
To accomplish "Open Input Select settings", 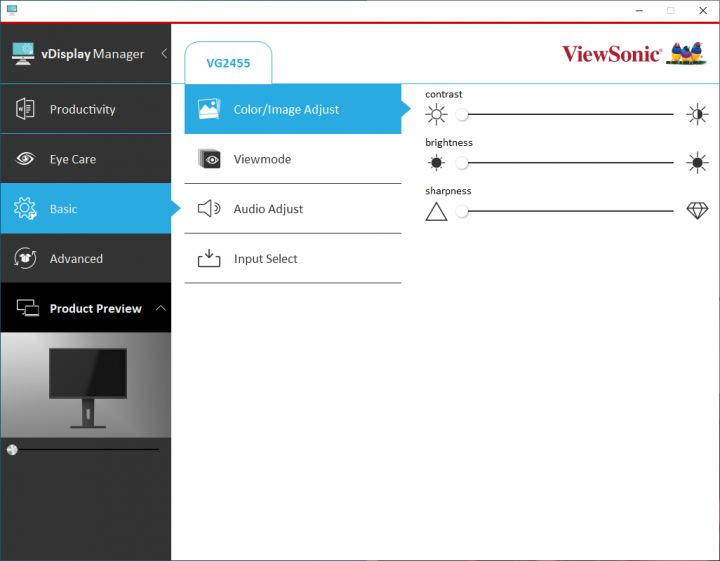I will pyautogui.click(x=292, y=258).
